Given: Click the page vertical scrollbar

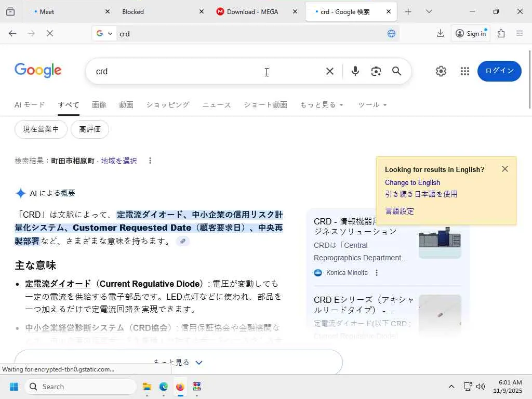Looking at the screenshot, I should tap(529, 79).
